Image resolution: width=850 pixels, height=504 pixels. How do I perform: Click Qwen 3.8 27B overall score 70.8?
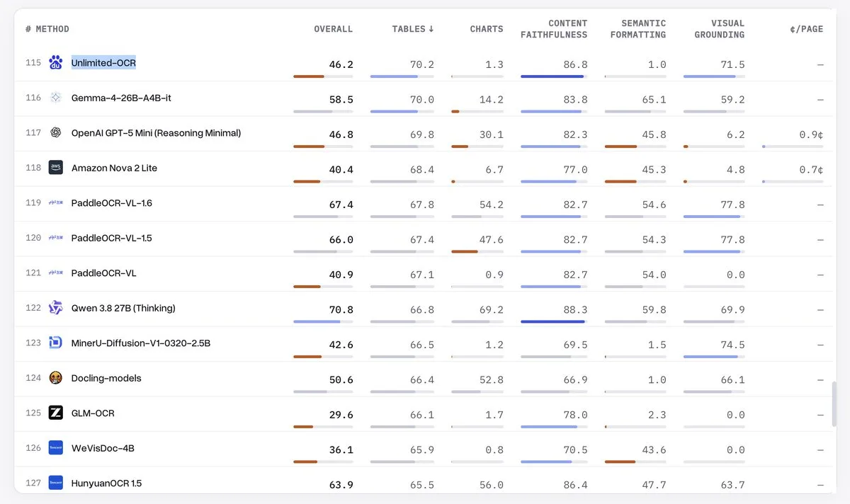pyautogui.click(x=341, y=310)
